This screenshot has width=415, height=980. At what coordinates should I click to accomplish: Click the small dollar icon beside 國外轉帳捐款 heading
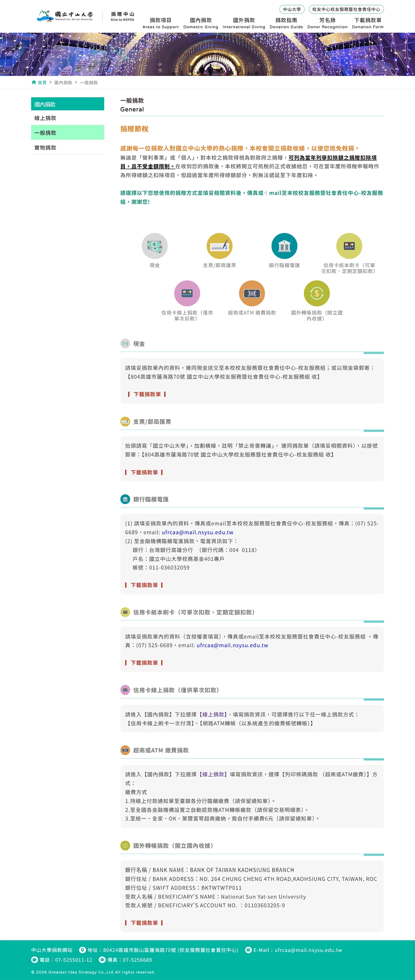click(125, 845)
